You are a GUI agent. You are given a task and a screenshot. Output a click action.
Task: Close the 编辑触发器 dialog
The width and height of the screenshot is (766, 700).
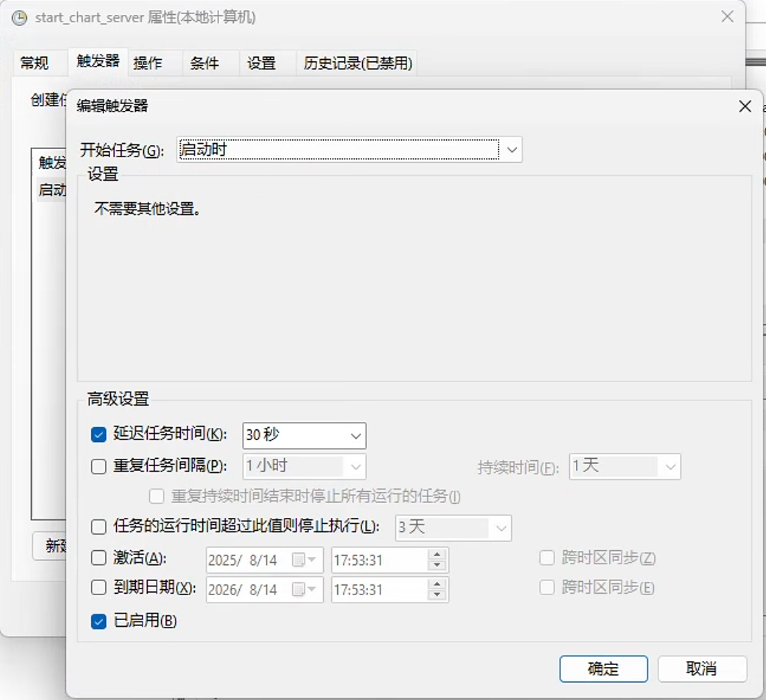[745, 106]
